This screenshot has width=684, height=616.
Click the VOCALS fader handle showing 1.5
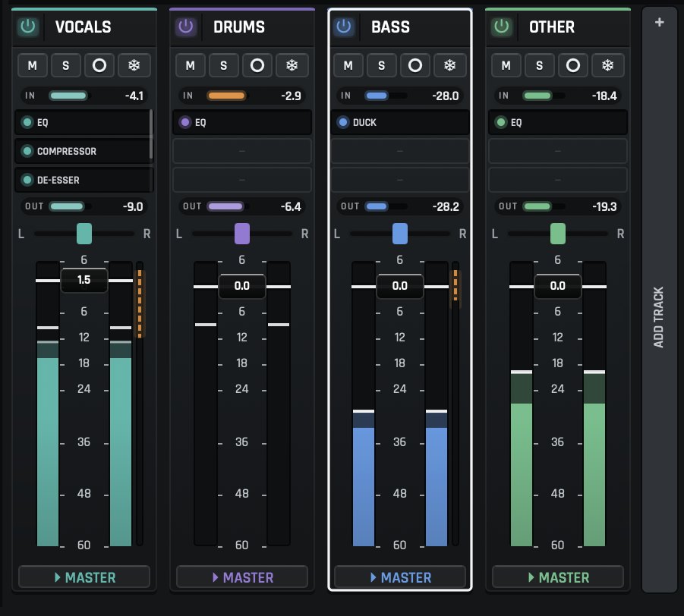click(x=84, y=280)
